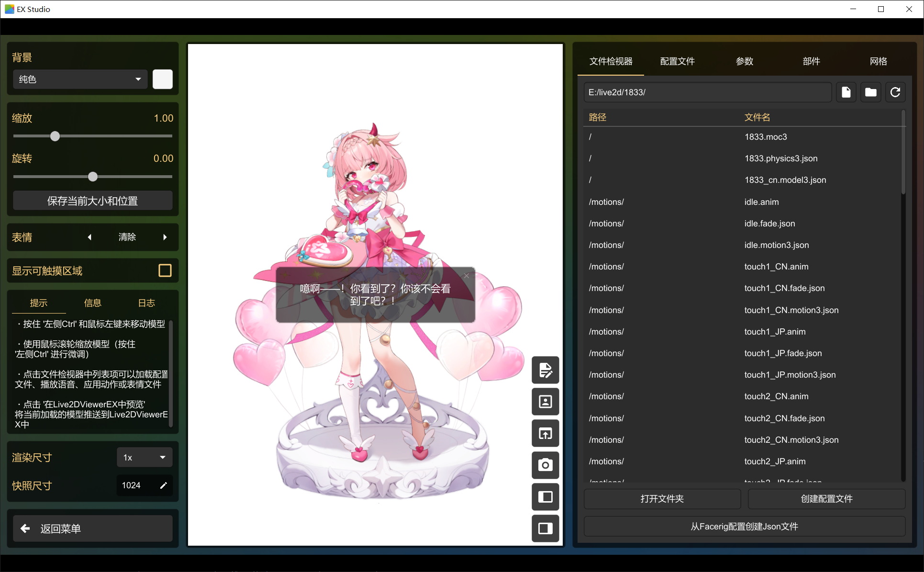Select touch2_JP.anim file row
This screenshot has height=572, width=924.
[742, 461]
